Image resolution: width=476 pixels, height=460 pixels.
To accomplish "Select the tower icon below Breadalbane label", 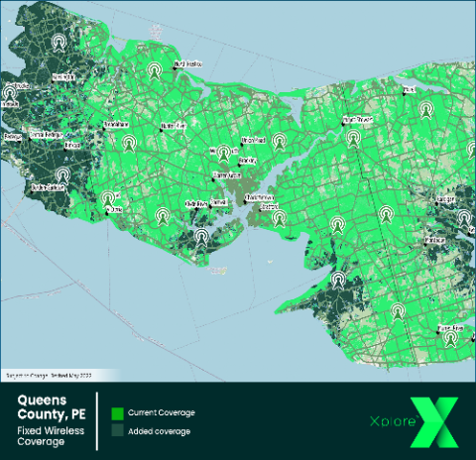I will pos(130,144).
